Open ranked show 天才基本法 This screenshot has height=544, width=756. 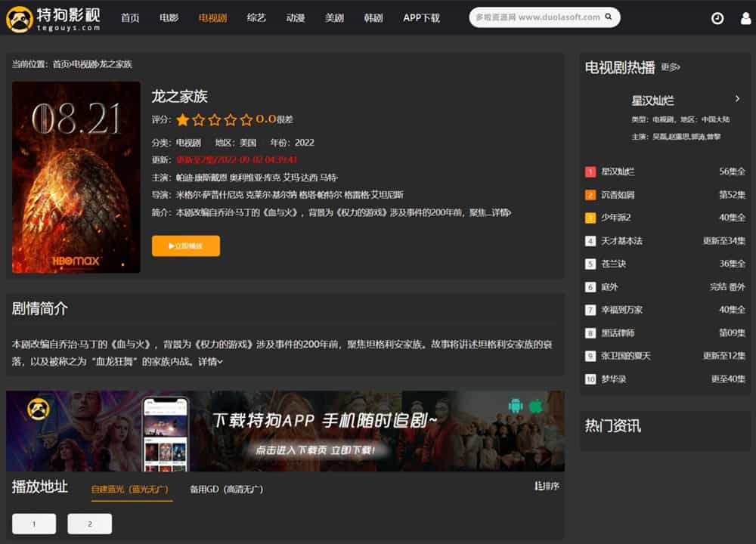click(621, 241)
